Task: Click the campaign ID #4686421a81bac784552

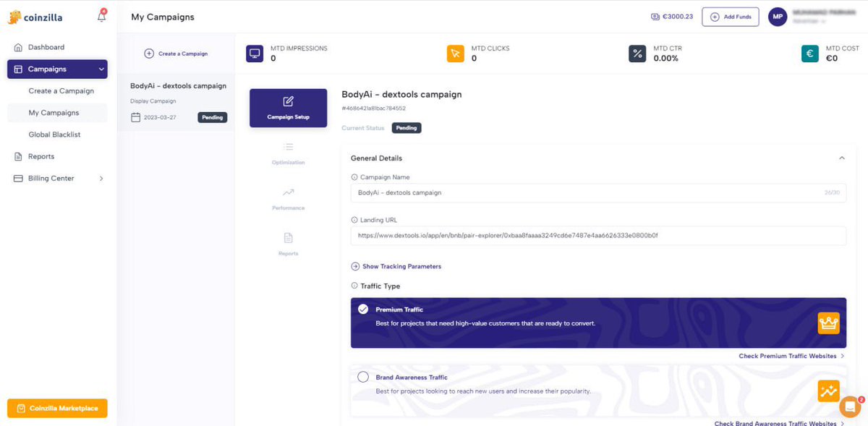Action: coord(373,108)
